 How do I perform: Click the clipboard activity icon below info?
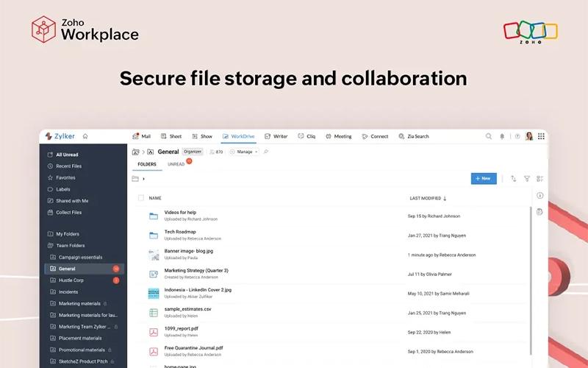[539, 212]
